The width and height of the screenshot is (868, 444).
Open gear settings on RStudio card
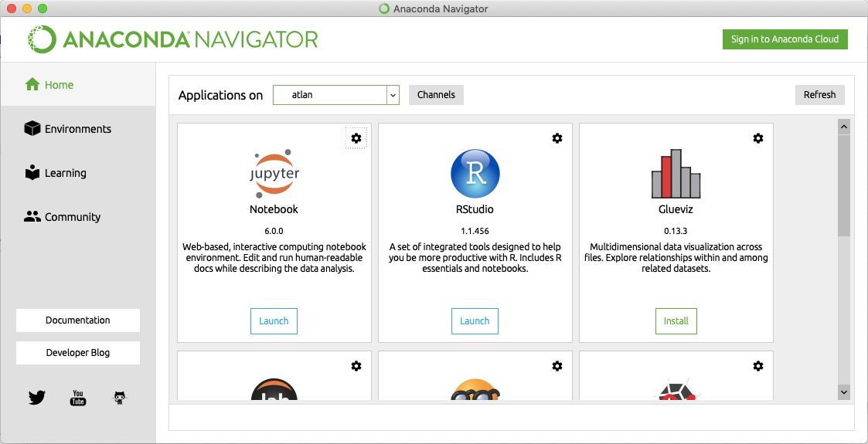click(557, 138)
